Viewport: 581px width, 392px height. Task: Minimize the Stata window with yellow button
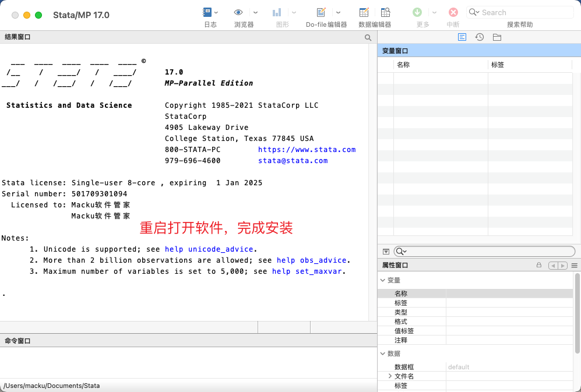point(27,15)
